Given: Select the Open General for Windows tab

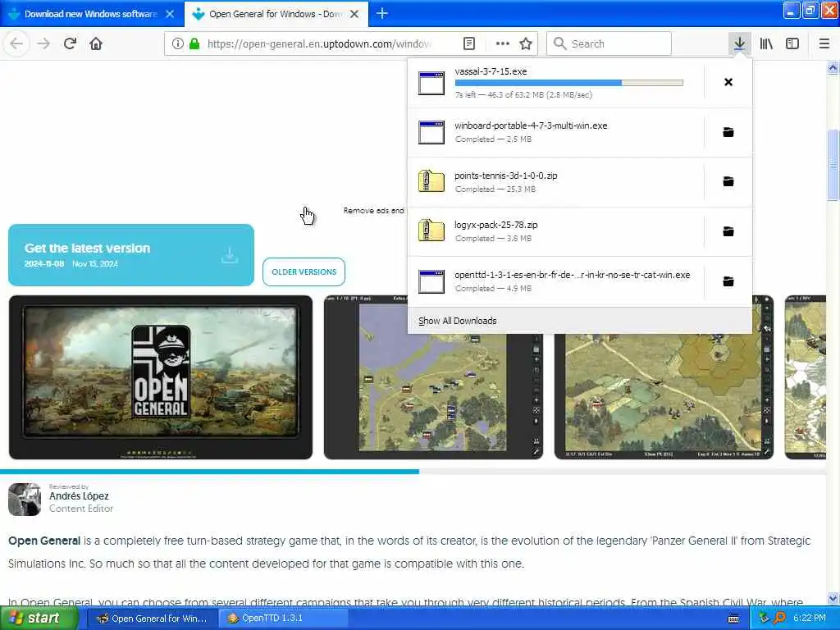Looking at the screenshot, I should 276,14.
